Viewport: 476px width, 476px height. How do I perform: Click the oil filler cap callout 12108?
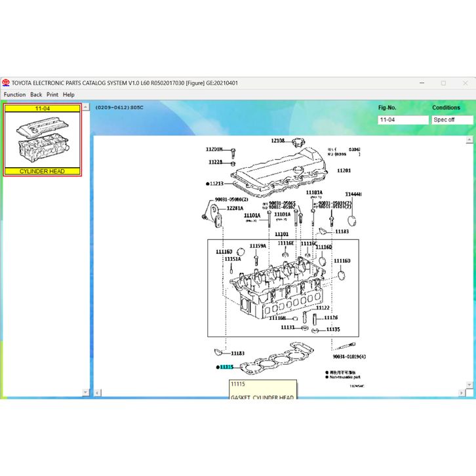pyautogui.click(x=278, y=140)
